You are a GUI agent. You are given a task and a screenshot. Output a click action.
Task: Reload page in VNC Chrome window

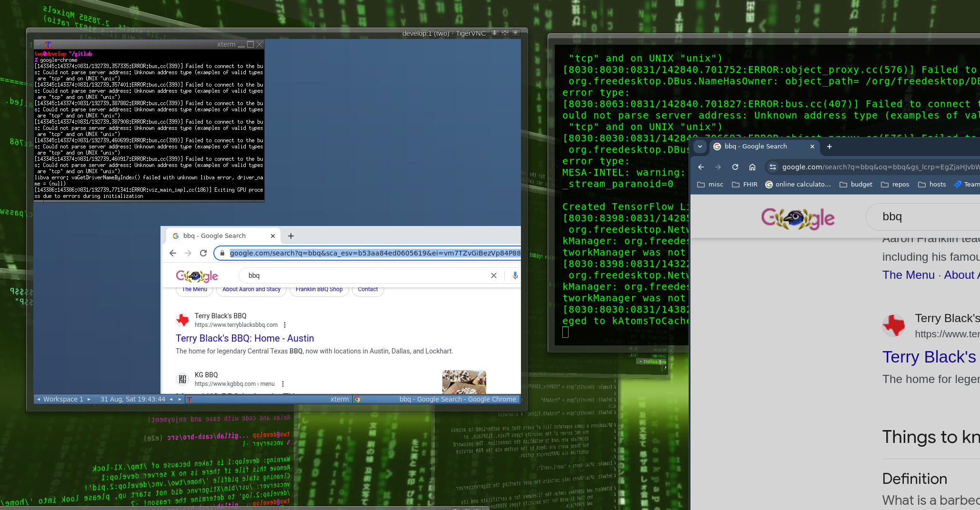[x=203, y=253]
